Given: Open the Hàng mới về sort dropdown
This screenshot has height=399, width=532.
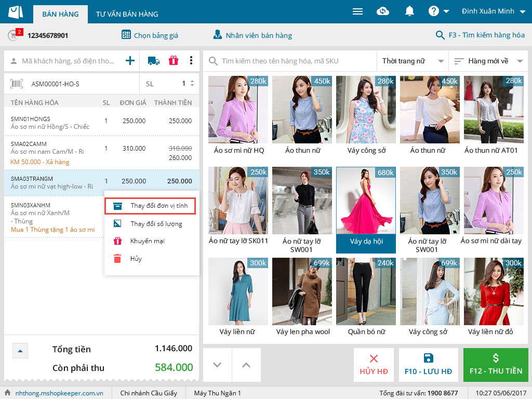Looking at the screenshot, I should click(488, 61).
